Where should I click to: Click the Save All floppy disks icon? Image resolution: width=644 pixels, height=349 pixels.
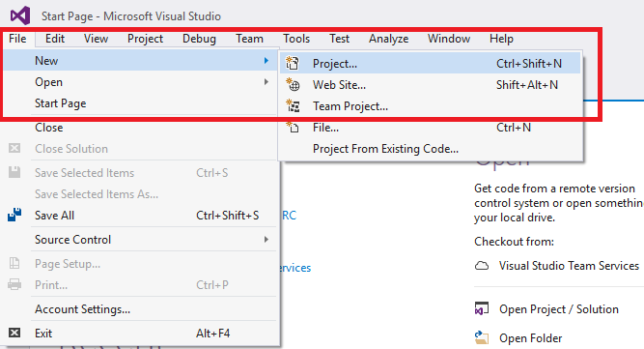[14, 215]
